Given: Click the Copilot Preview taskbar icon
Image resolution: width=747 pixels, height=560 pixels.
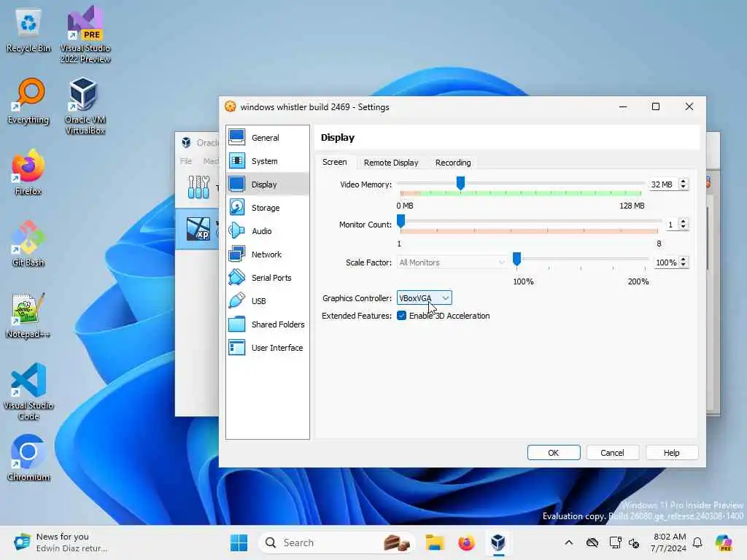Looking at the screenshot, I should coord(724,542).
